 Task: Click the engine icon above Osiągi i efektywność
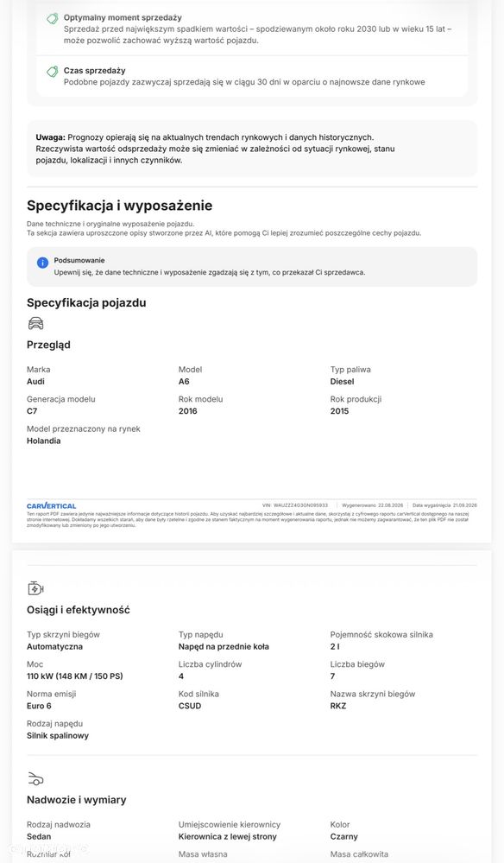point(35,587)
